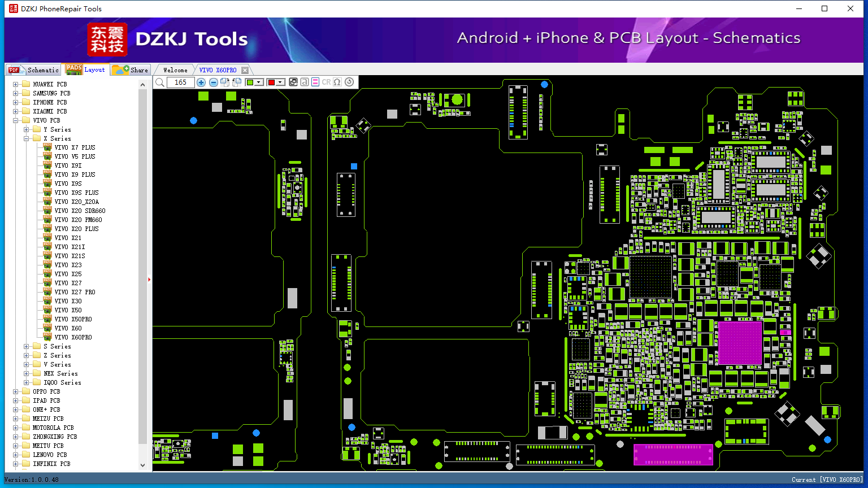868x488 pixels.
Task: Select the PADS icon beside VIVO X20 SDR660
Action: pyautogui.click(x=47, y=211)
